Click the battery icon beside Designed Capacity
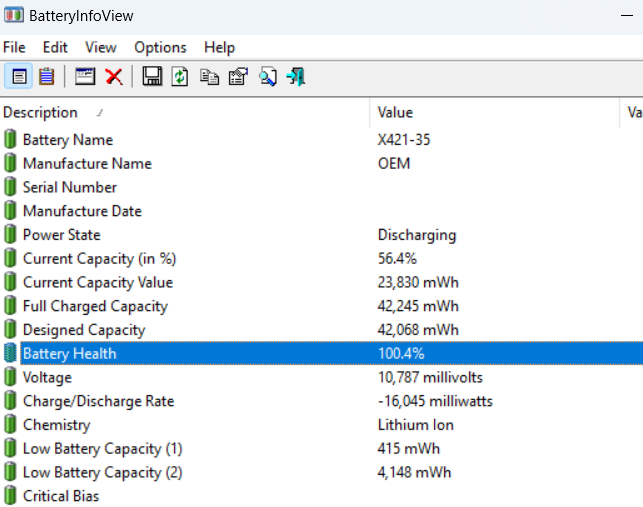The width and height of the screenshot is (643, 507). click(10, 330)
